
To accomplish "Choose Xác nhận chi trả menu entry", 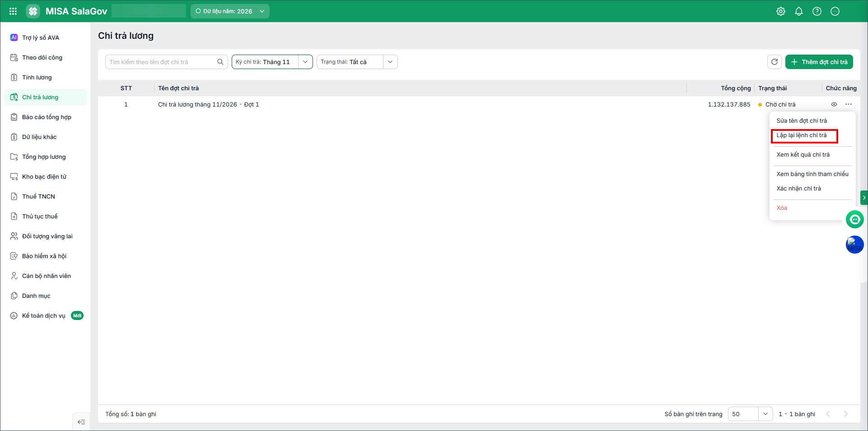I will pyautogui.click(x=799, y=189).
